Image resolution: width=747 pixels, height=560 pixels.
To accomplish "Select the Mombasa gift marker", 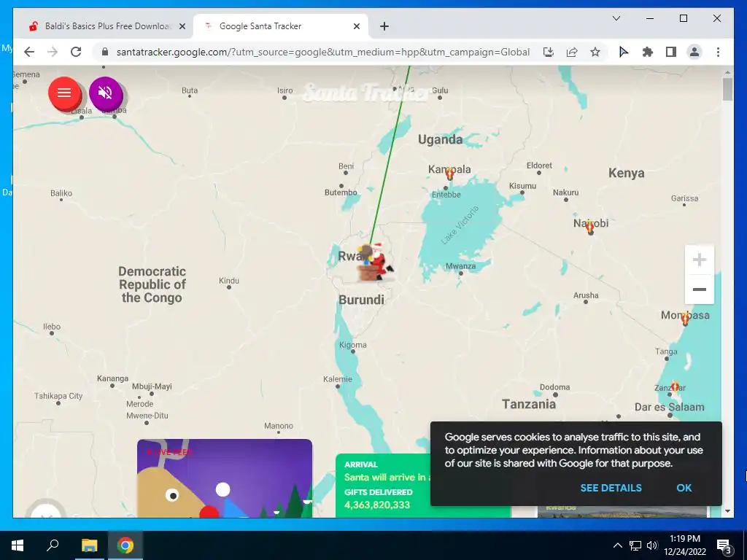I will tap(685, 319).
